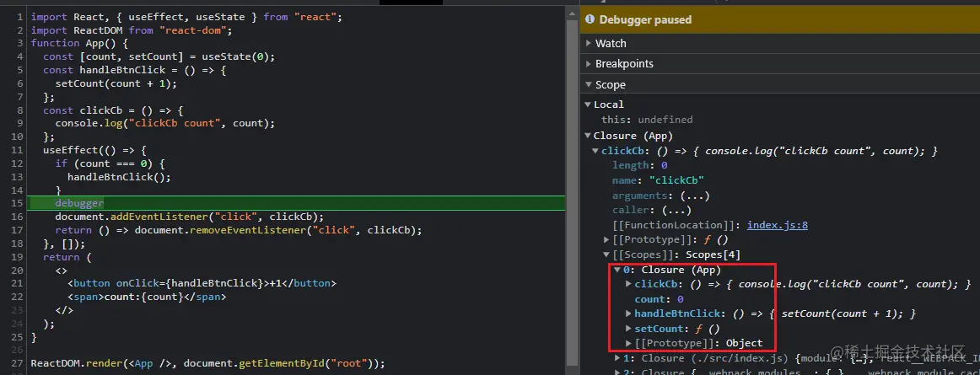Open the index.js:8 function location link
The height and width of the screenshot is (375, 980).
click(778, 225)
